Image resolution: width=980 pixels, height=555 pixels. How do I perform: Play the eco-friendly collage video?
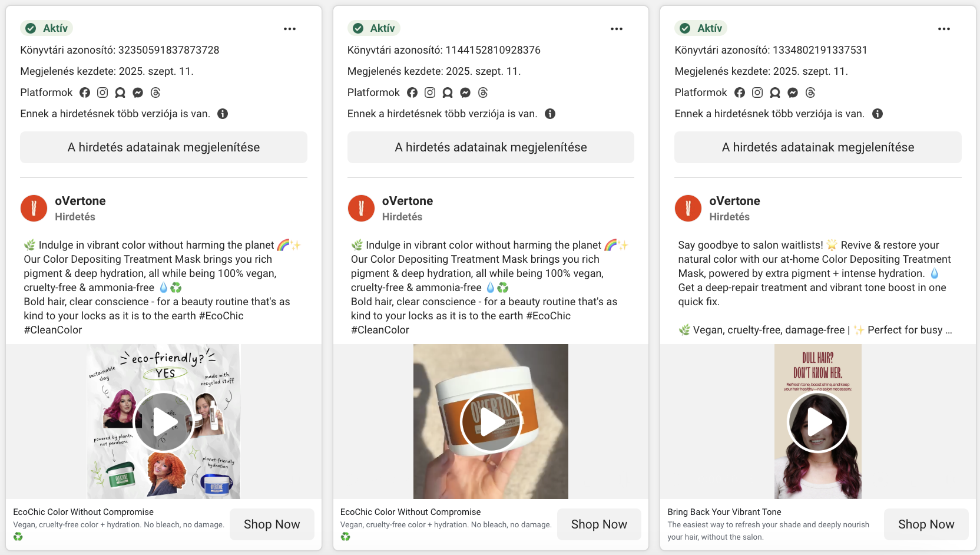[x=164, y=422]
